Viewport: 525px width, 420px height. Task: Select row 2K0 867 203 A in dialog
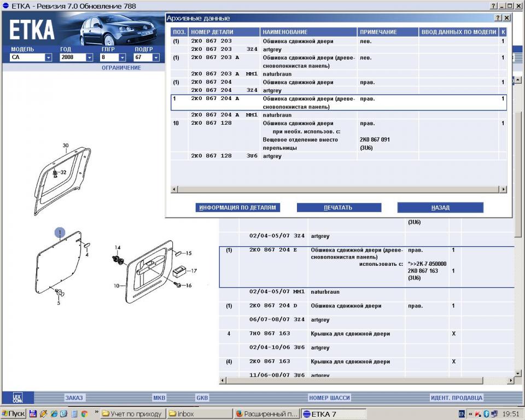click(x=339, y=62)
